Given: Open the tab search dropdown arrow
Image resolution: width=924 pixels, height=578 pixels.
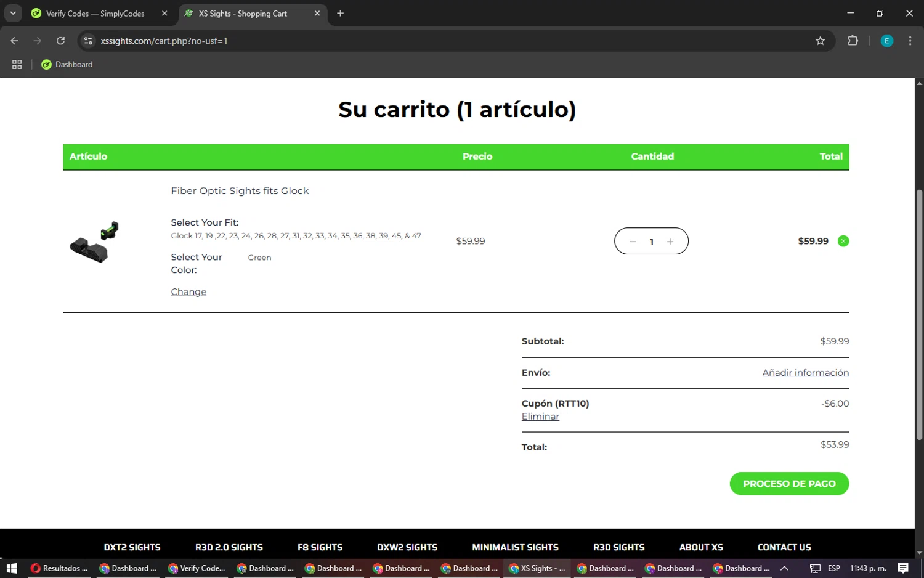Looking at the screenshot, I should (x=13, y=13).
